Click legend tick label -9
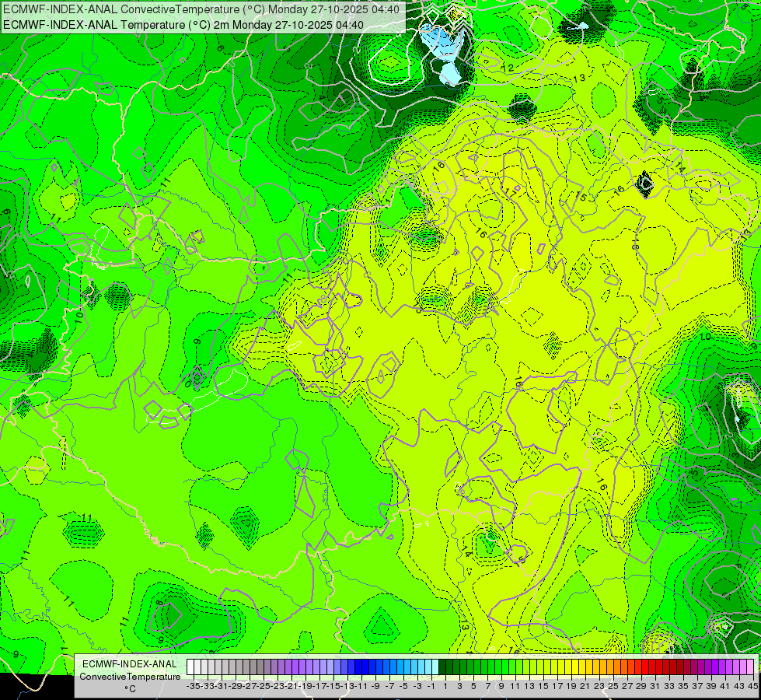761x700 pixels. click(375, 686)
